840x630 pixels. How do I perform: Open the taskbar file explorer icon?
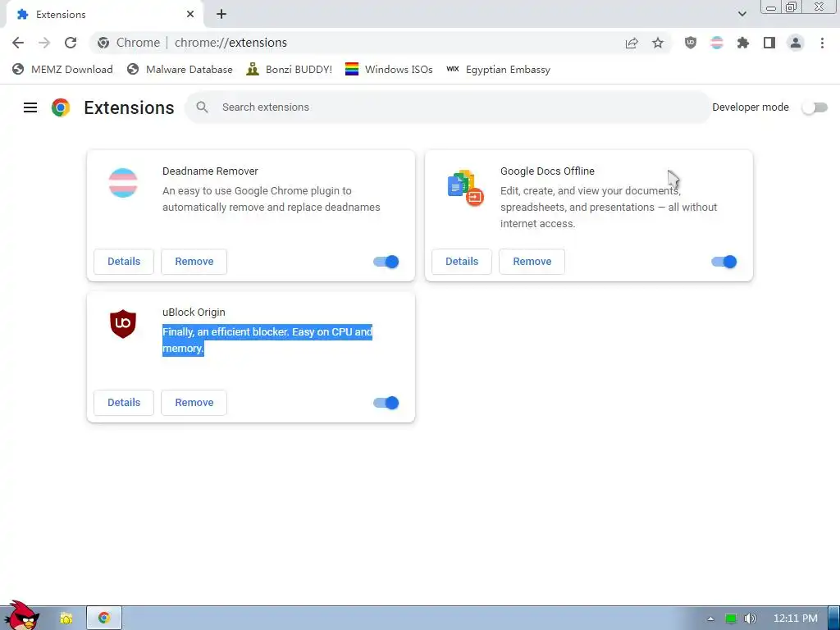tap(66, 619)
